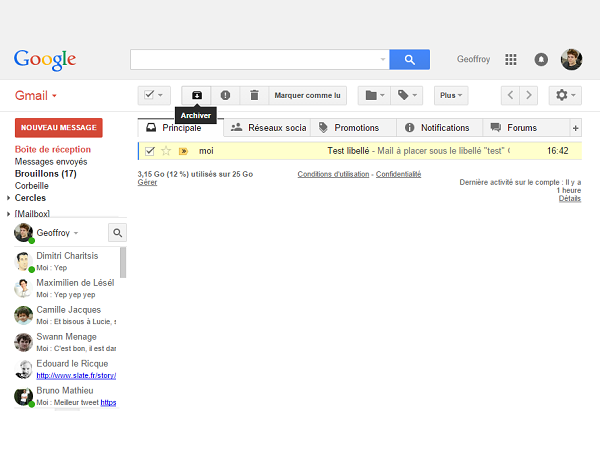Compose with NOUVEAU MESSAGE button
This screenshot has height=450, width=600.
click(x=59, y=127)
